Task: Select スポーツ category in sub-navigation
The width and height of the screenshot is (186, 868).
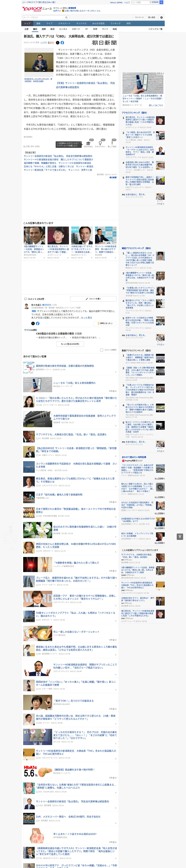Action: tap(76, 29)
